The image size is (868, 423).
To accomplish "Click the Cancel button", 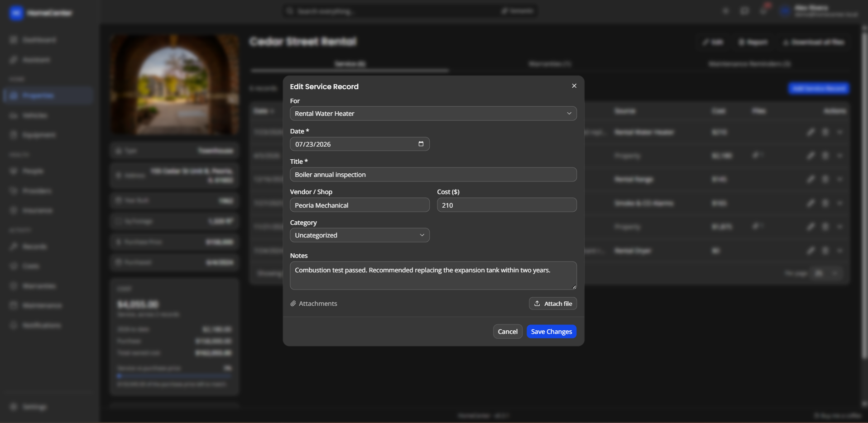I will click(508, 332).
